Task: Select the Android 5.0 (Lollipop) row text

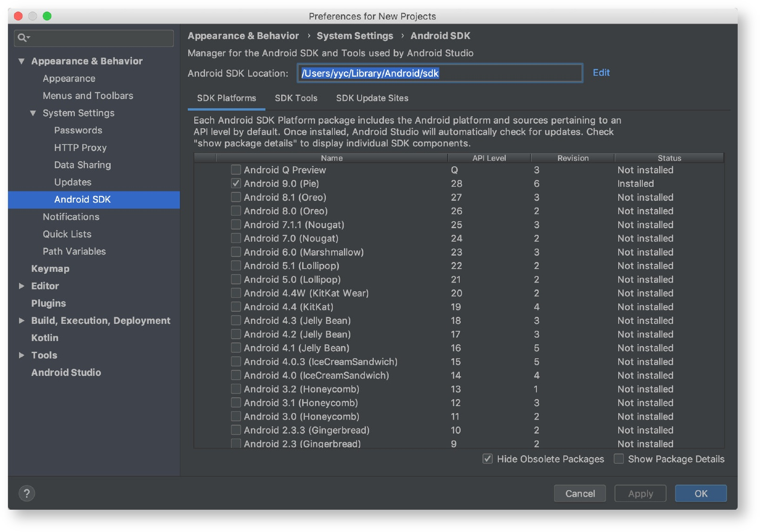Action: pos(292,279)
